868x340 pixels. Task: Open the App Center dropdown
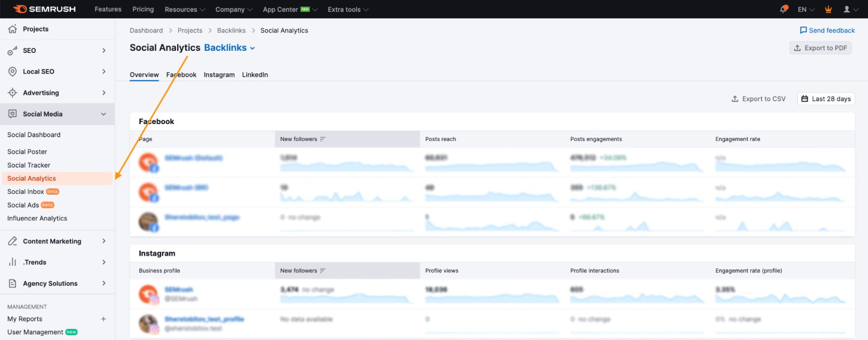click(x=290, y=10)
